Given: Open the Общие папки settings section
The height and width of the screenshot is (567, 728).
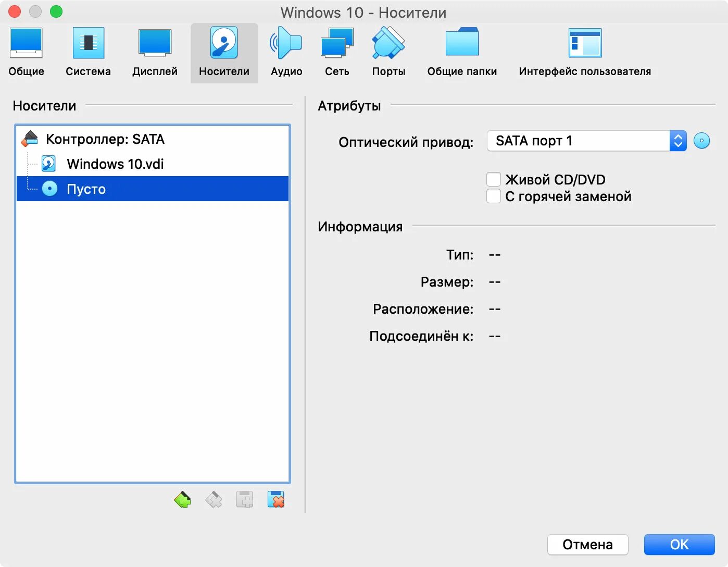Looking at the screenshot, I should [462, 50].
